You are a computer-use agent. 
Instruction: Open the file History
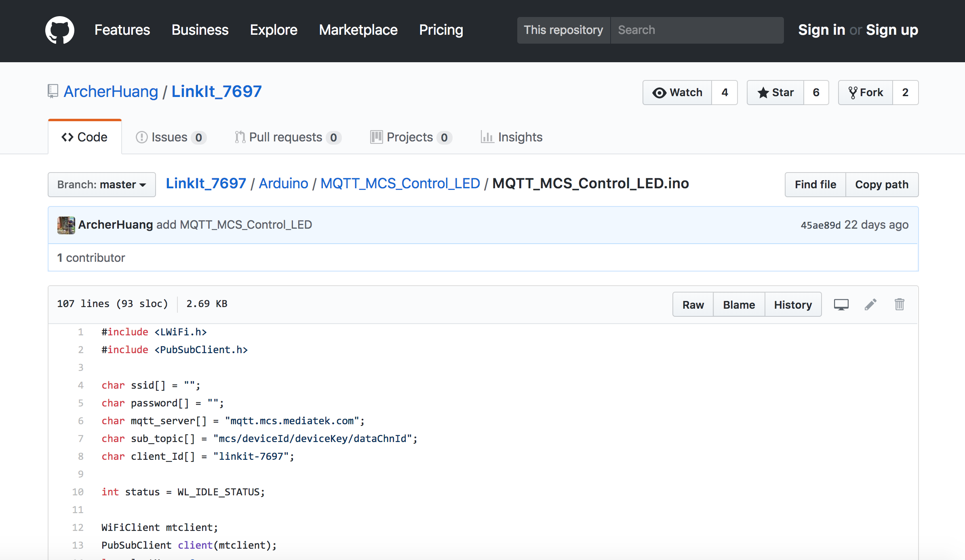[793, 305]
